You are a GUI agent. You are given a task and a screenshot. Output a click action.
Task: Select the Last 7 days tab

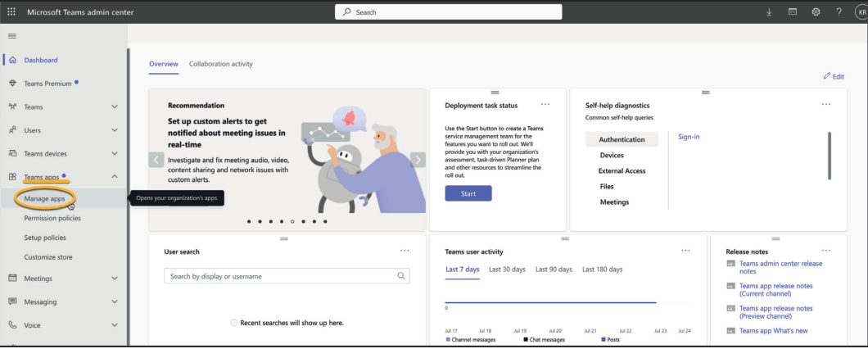(x=462, y=270)
